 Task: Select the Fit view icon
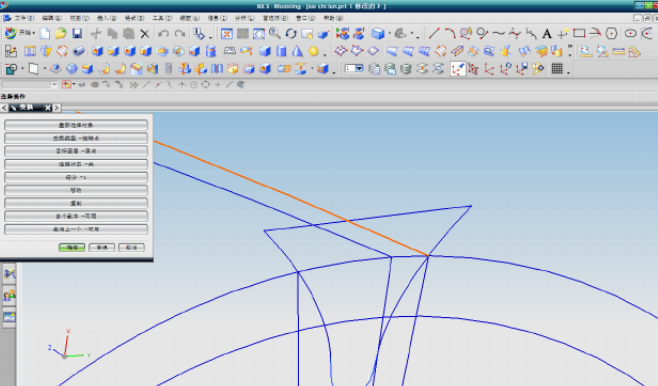(x=227, y=34)
